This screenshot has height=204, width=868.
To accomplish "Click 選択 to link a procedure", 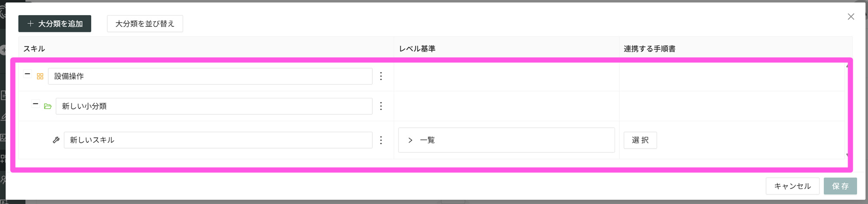I will click(640, 140).
